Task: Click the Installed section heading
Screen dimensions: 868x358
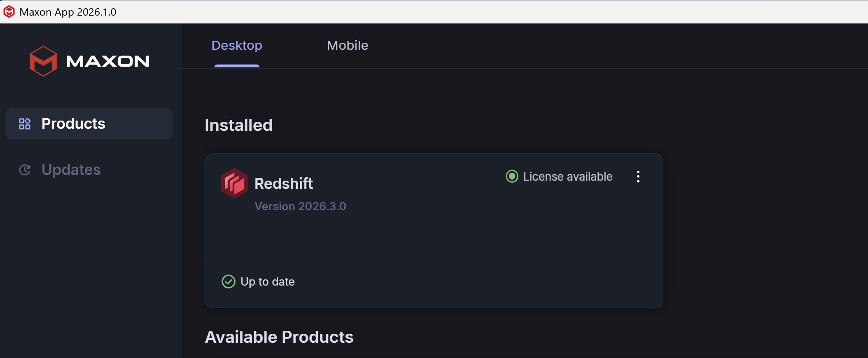Action: tap(239, 125)
